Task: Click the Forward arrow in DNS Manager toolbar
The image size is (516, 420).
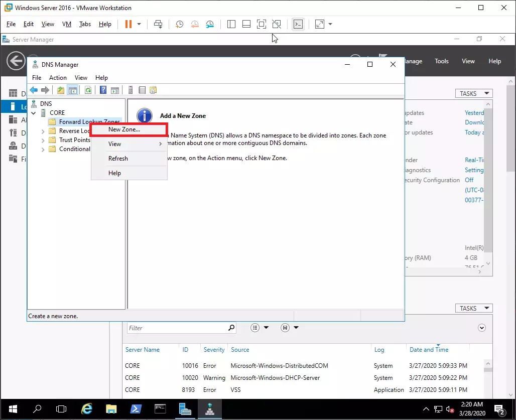Action: 45,90
